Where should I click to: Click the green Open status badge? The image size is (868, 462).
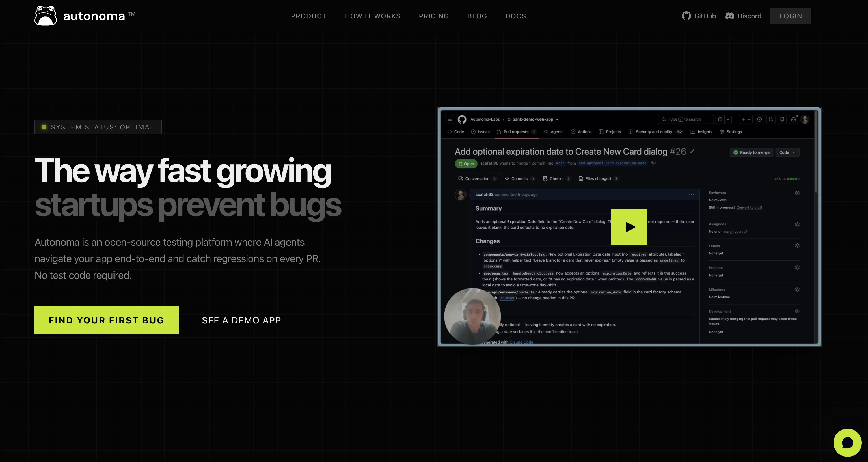point(466,163)
